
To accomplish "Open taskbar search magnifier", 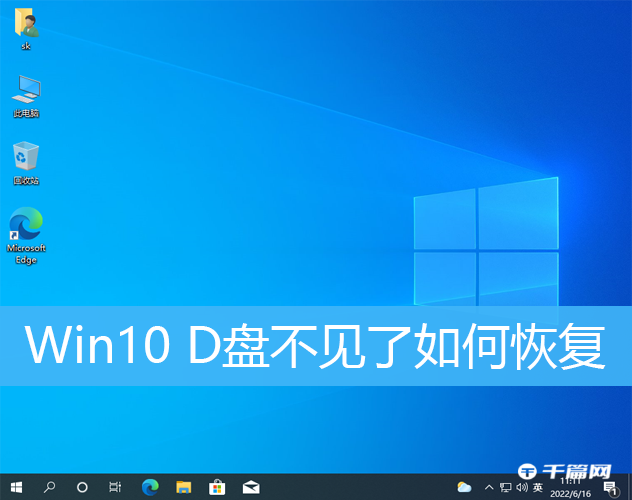I will [x=49, y=488].
